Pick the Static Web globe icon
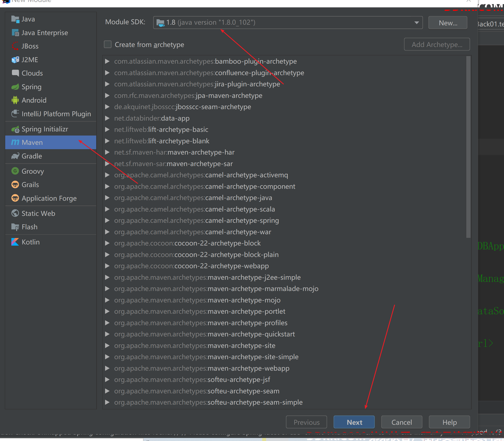504x441 pixels. [15, 213]
